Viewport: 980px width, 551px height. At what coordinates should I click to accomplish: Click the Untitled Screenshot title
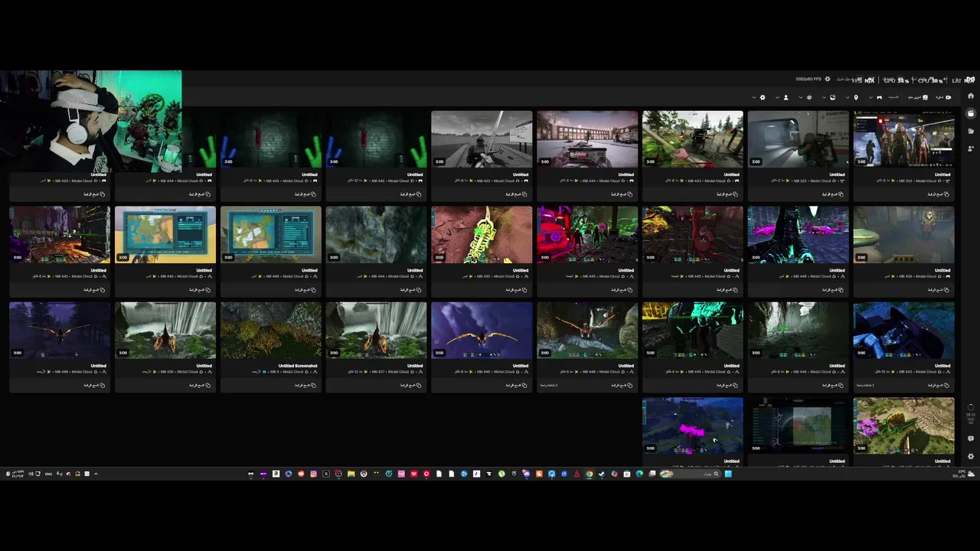[x=298, y=366]
